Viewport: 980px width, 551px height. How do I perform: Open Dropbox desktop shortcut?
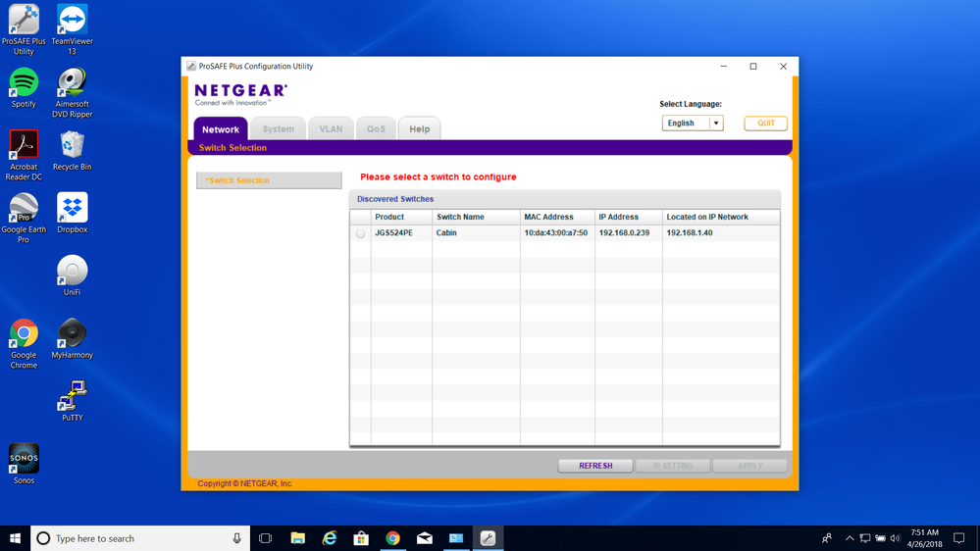coord(72,213)
